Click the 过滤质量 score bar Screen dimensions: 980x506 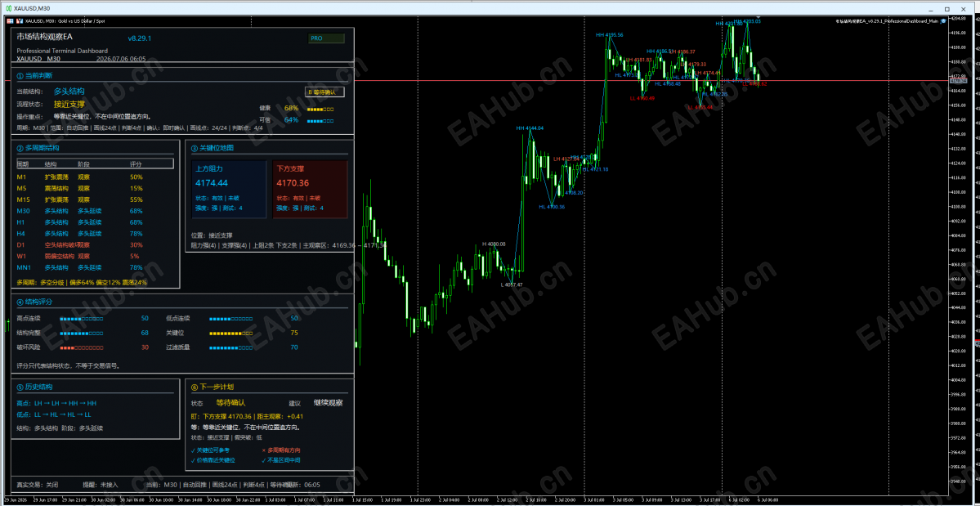click(230, 347)
